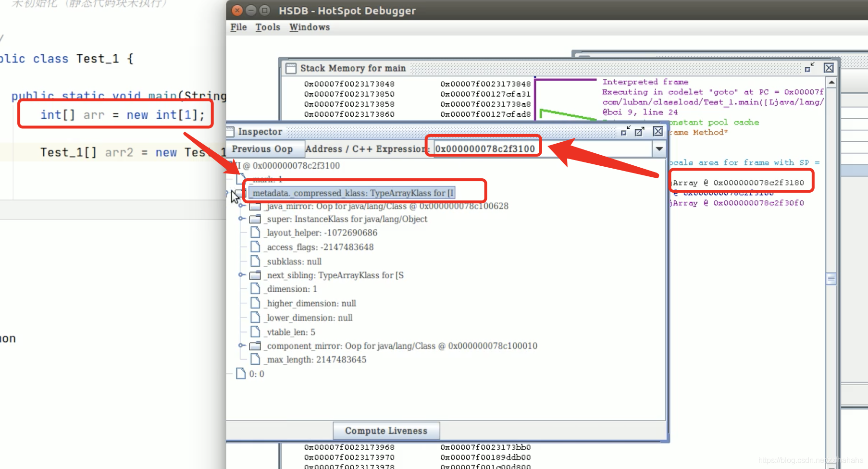Screen dimensions: 868x469
Task: Click scroll-up arrow in Stack Memory window
Action: [x=831, y=83]
